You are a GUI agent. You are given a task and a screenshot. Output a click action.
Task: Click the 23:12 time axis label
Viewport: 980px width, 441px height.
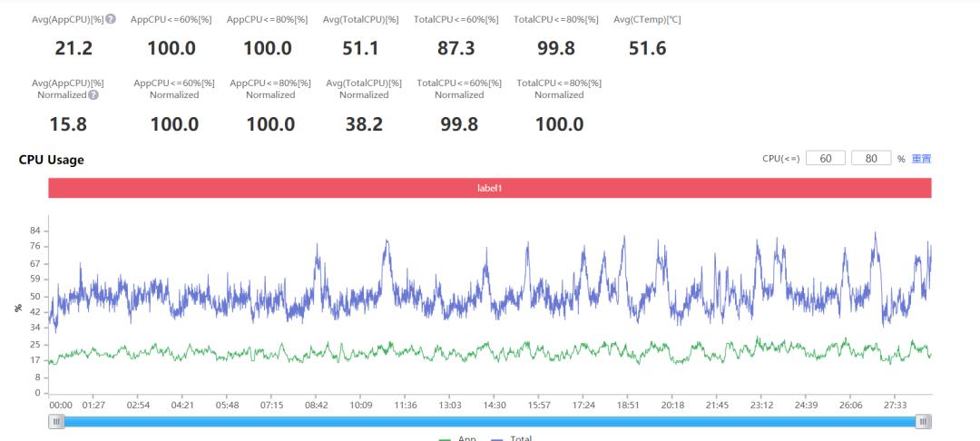click(x=761, y=405)
